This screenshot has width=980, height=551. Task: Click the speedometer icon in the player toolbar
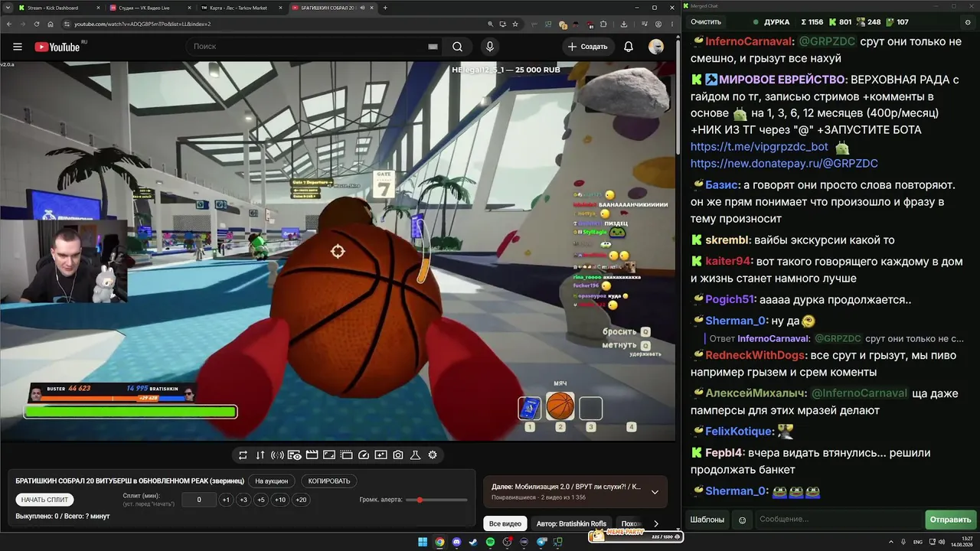[x=364, y=455]
